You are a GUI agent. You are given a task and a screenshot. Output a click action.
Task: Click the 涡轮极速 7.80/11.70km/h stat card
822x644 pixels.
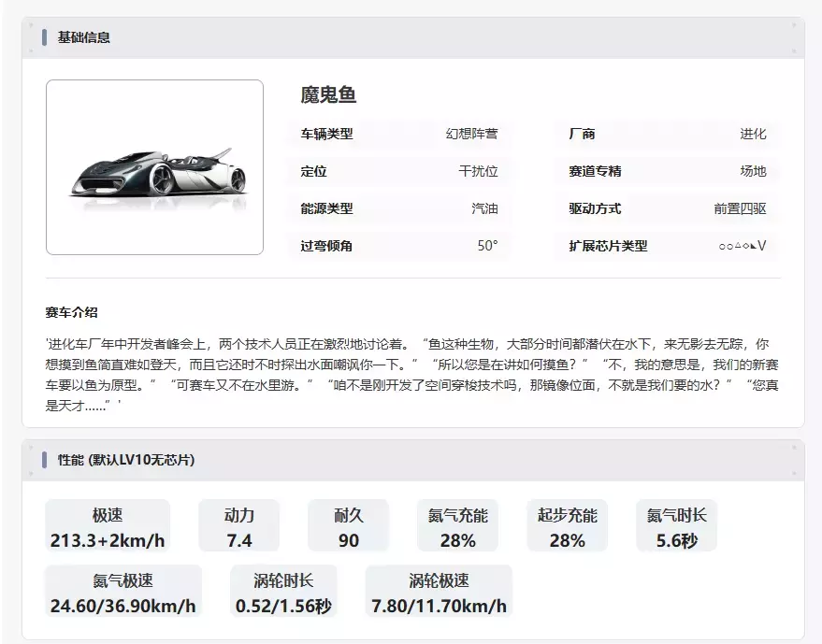(439, 593)
